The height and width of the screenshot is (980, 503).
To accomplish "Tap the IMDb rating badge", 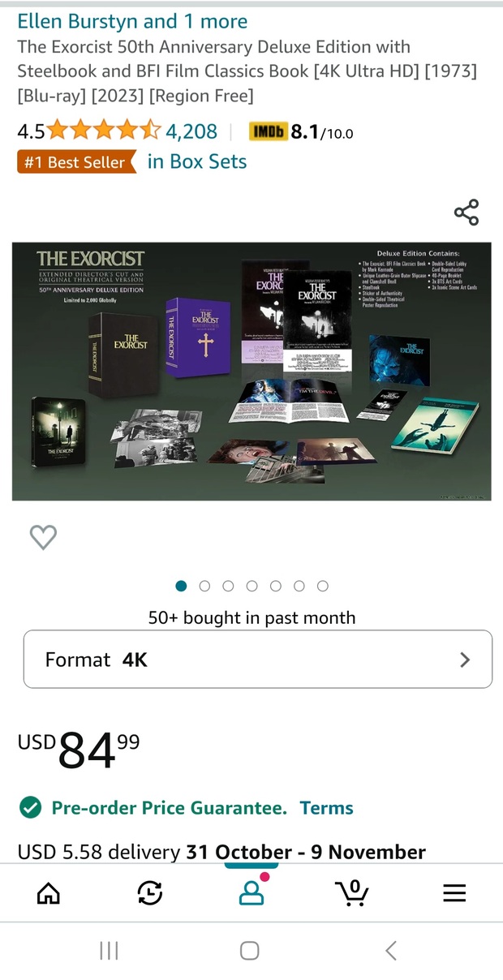I will [301, 131].
